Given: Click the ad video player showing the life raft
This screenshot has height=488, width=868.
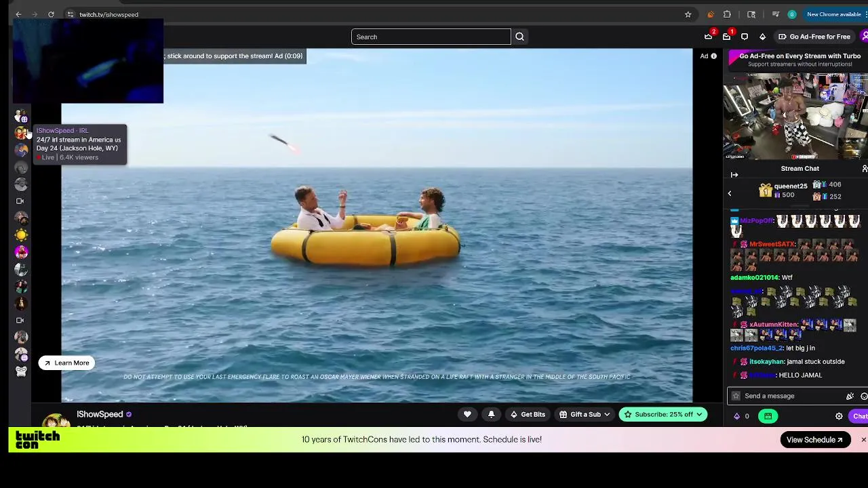Looking at the screenshot, I should [x=377, y=225].
